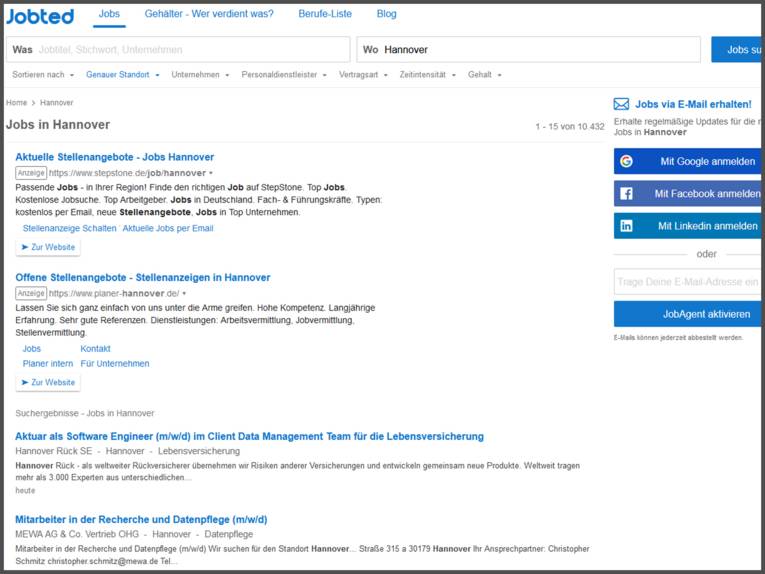This screenshot has height=574, width=765.
Task: Click Zur Website under the StepStone ad
Action: click(x=48, y=247)
